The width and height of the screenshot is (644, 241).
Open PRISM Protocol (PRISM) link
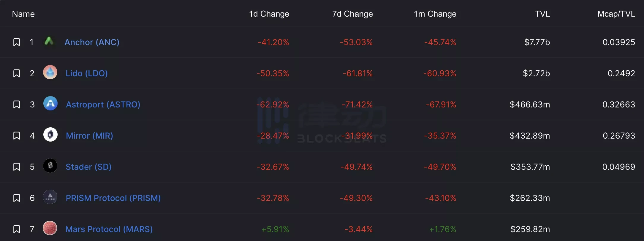tap(113, 198)
